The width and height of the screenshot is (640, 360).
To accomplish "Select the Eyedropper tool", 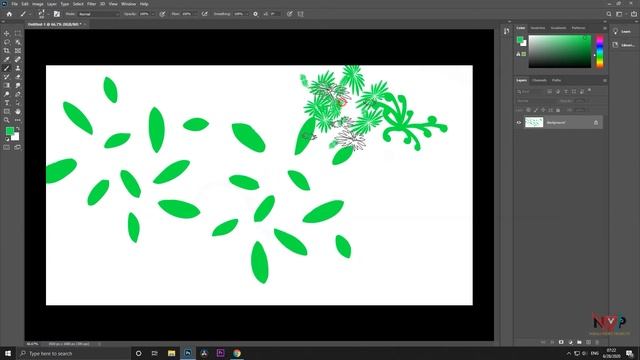I will [x=7, y=60].
